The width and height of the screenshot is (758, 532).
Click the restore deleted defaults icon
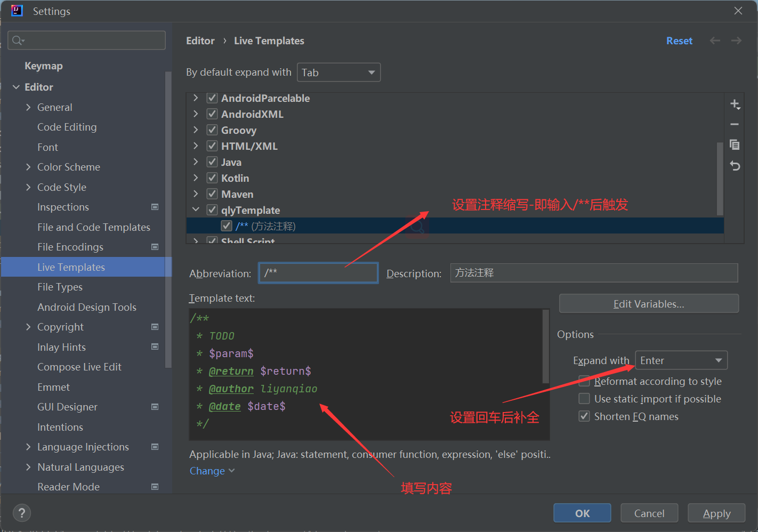[x=735, y=166]
